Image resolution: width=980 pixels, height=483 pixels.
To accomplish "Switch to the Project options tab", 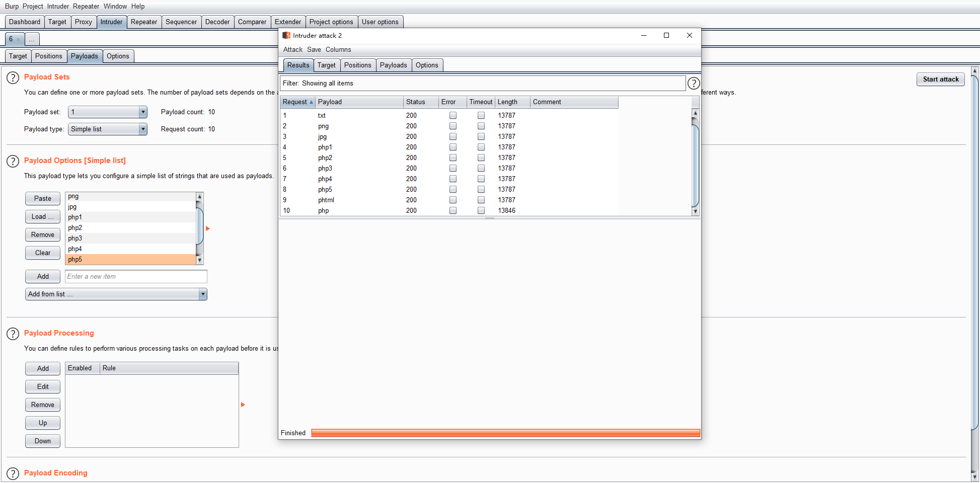I will click(331, 22).
